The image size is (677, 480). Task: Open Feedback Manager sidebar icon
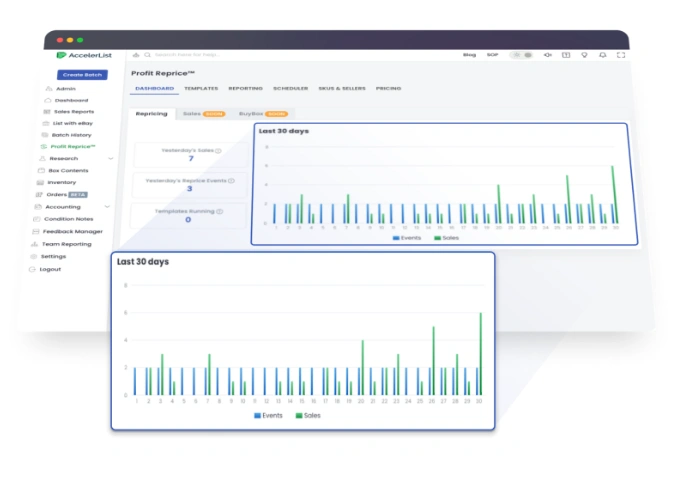click(x=35, y=231)
